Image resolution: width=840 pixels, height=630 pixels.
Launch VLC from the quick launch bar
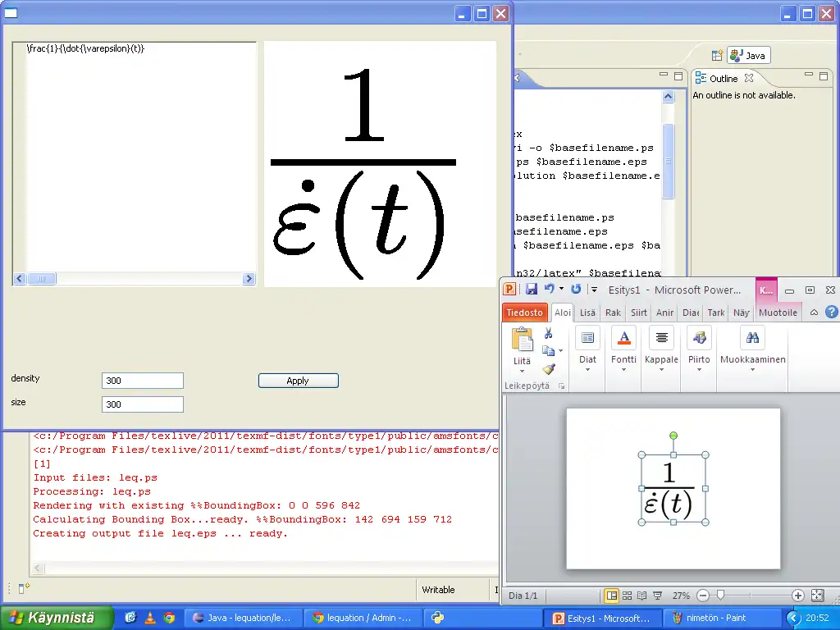pyautogui.click(x=150, y=618)
